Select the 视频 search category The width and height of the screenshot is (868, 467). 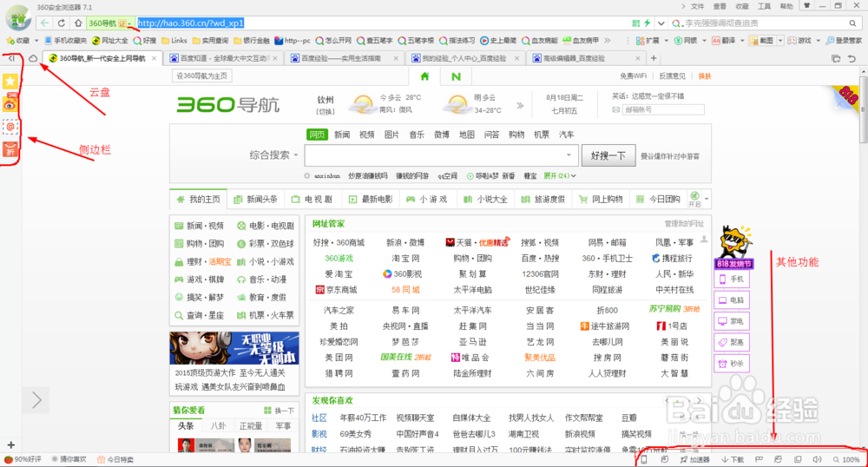point(367,135)
